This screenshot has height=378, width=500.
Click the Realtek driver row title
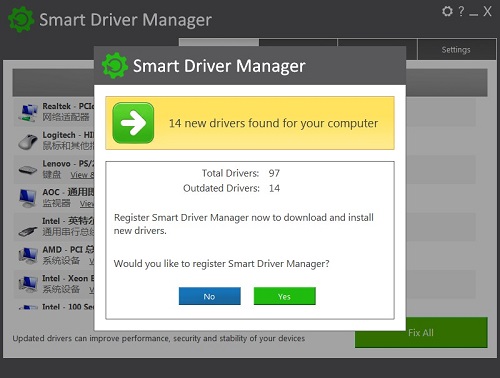(x=68, y=106)
